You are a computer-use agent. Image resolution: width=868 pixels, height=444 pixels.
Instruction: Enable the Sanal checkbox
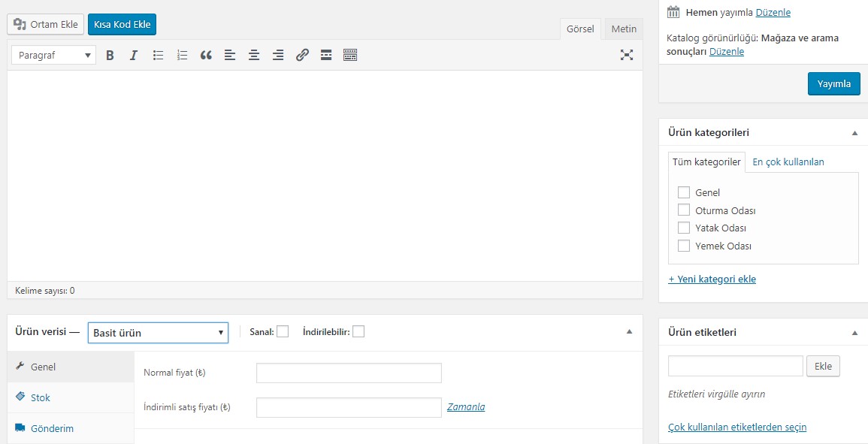tap(283, 331)
